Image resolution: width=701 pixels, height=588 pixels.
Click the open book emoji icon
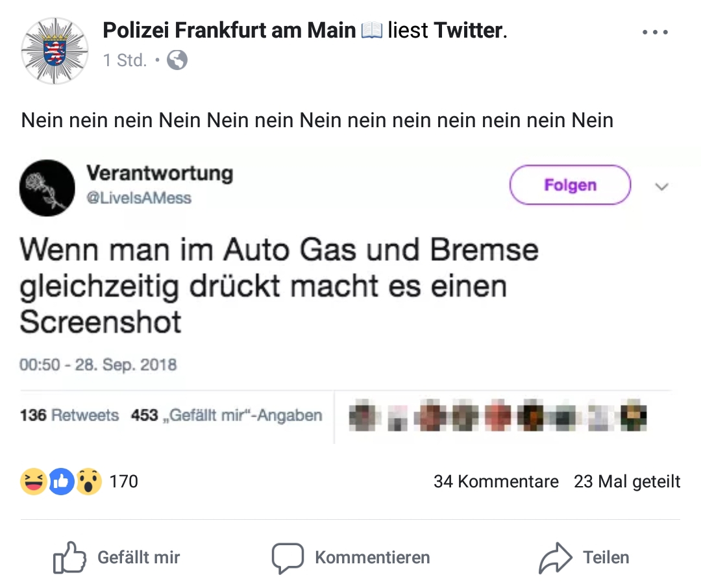[x=372, y=31]
